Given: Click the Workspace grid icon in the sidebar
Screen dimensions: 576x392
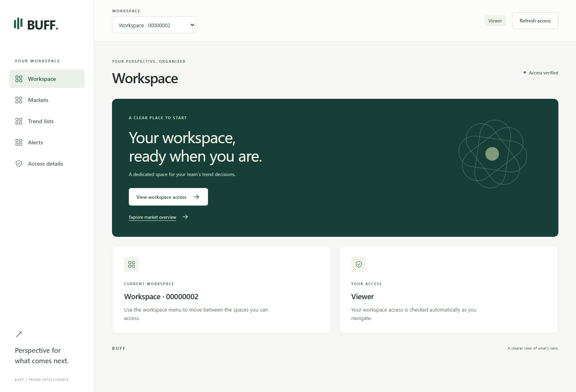Looking at the screenshot, I should 19,79.
